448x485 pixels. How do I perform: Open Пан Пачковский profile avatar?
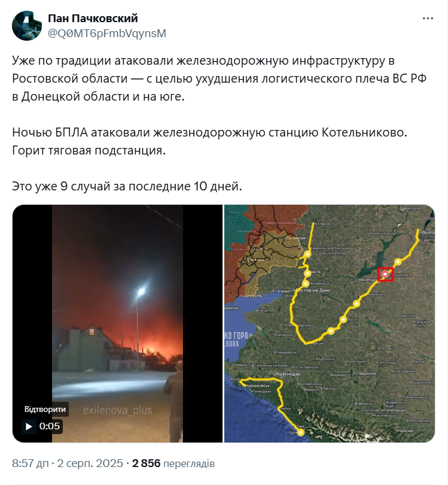[x=27, y=26]
